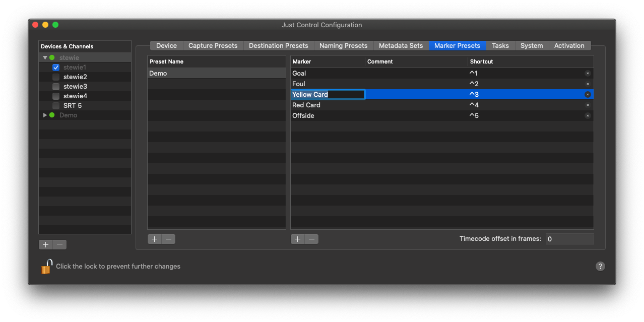Select stewie4 channel name in tree

(75, 96)
